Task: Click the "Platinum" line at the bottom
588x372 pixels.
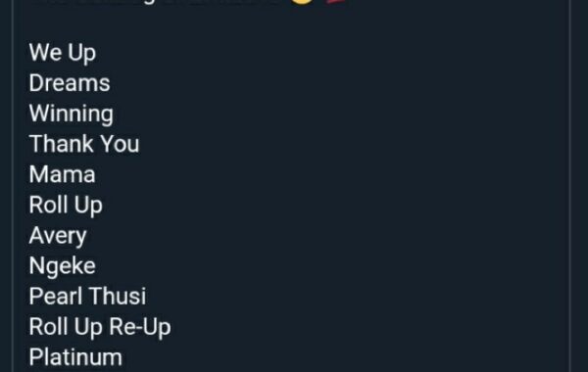Action: [x=75, y=357]
